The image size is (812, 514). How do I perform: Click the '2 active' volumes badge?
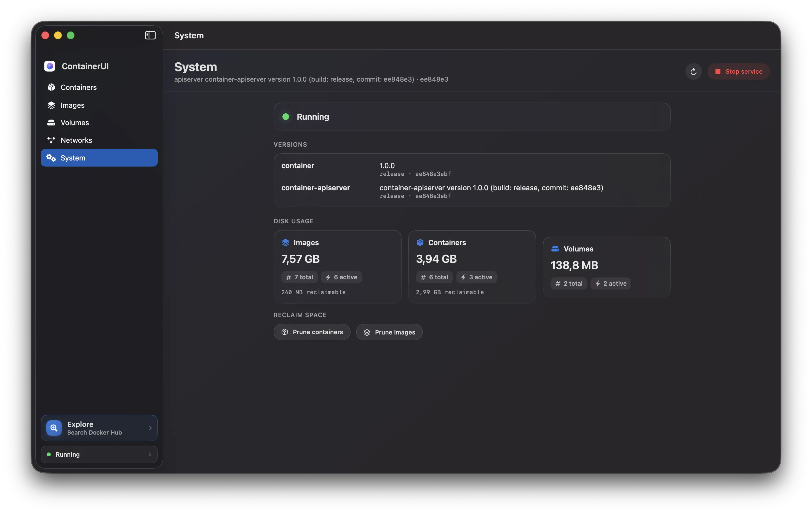pyautogui.click(x=611, y=283)
